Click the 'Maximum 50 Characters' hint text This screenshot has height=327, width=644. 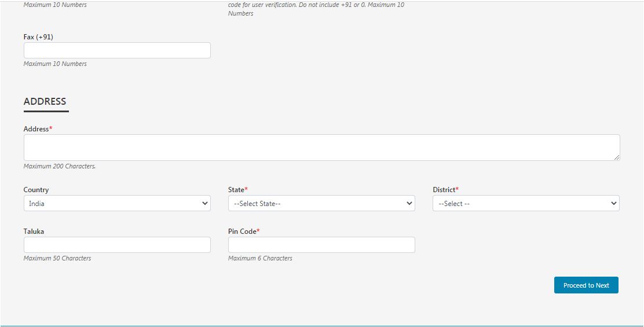[57, 259]
